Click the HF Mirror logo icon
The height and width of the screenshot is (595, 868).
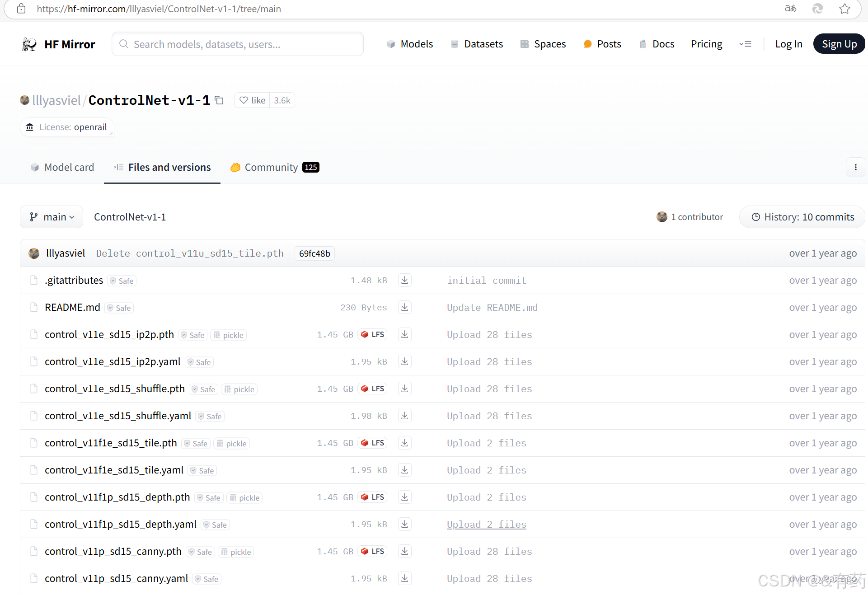[x=29, y=44]
